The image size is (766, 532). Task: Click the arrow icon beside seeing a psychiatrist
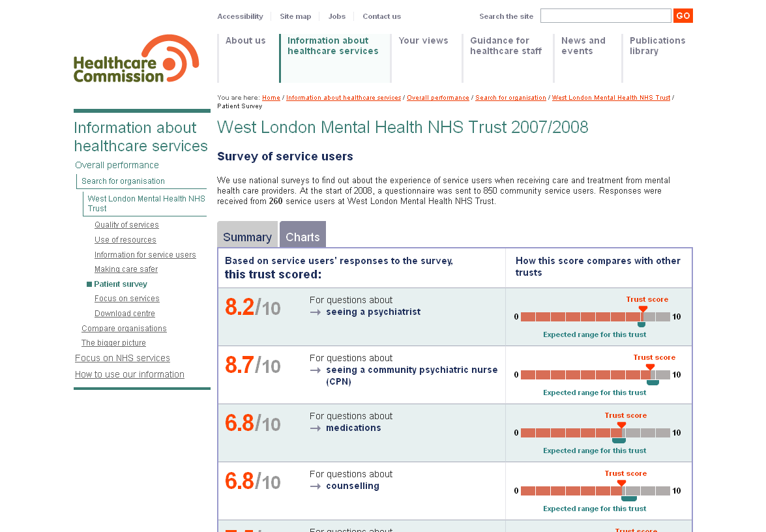coord(316,312)
